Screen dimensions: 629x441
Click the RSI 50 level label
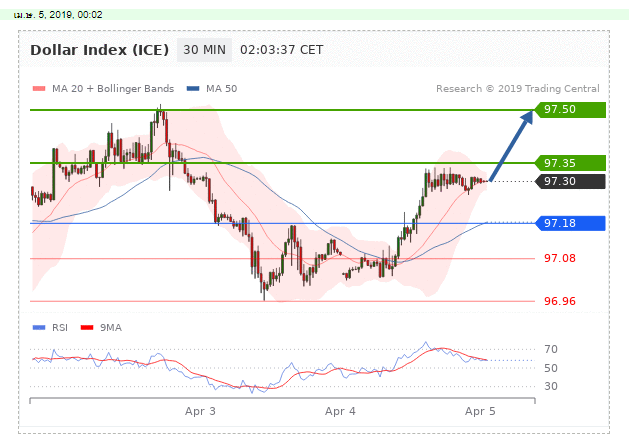551,368
